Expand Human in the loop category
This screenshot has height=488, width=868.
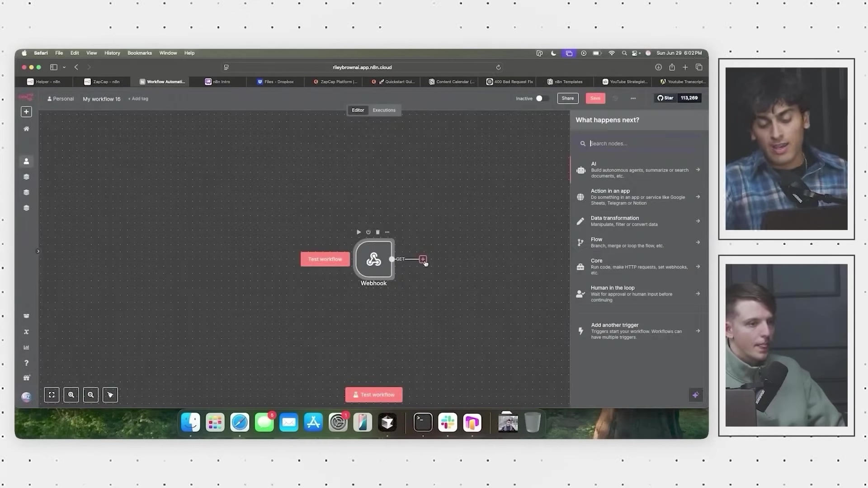click(639, 294)
